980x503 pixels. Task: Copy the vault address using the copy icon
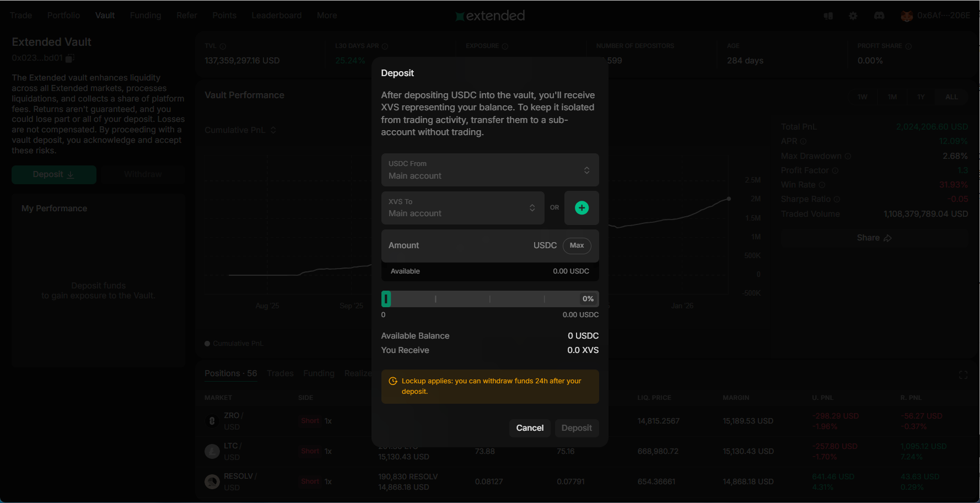pyautogui.click(x=71, y=58)
